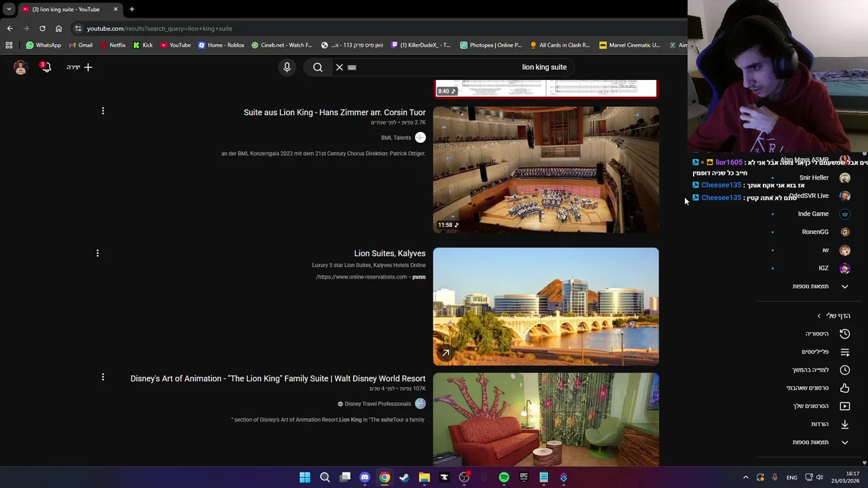Select the lion king suite YouTube tab
The height and width of the screenshot is (488, 868).
point(70,9)
